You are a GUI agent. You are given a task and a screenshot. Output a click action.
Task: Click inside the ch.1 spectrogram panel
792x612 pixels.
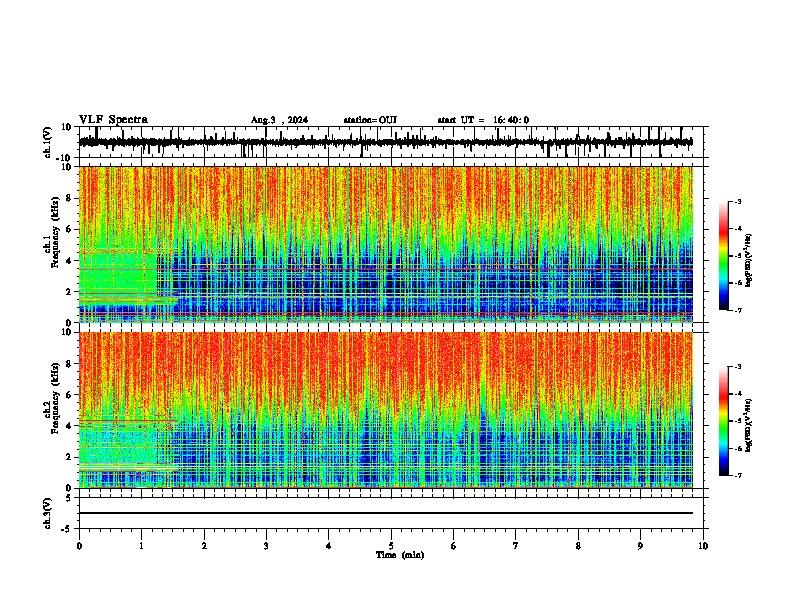385,244
